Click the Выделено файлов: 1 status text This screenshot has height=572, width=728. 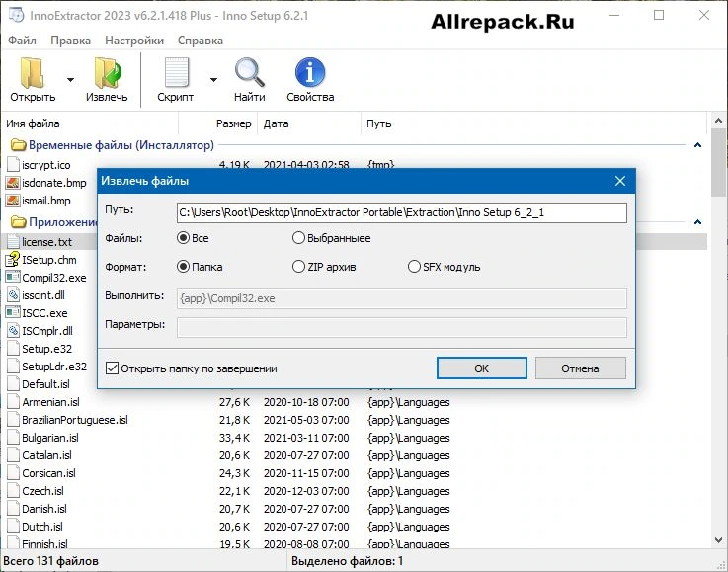pos(347,561)
